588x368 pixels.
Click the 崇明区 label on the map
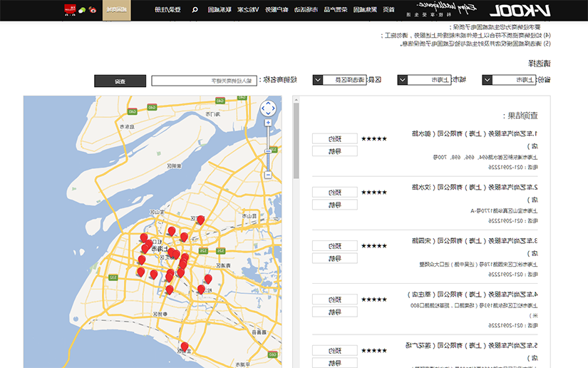[174, 165]
